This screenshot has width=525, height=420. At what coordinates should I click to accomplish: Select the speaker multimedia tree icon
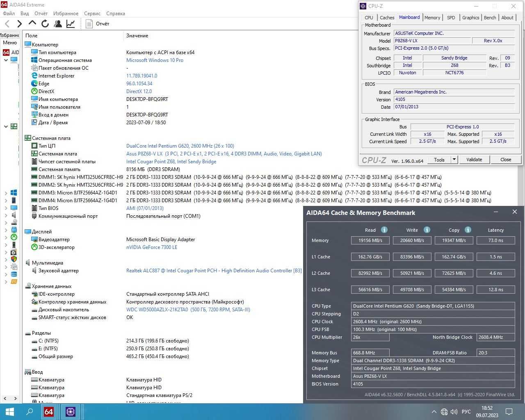pyautogui.click(x=14, y=215)
